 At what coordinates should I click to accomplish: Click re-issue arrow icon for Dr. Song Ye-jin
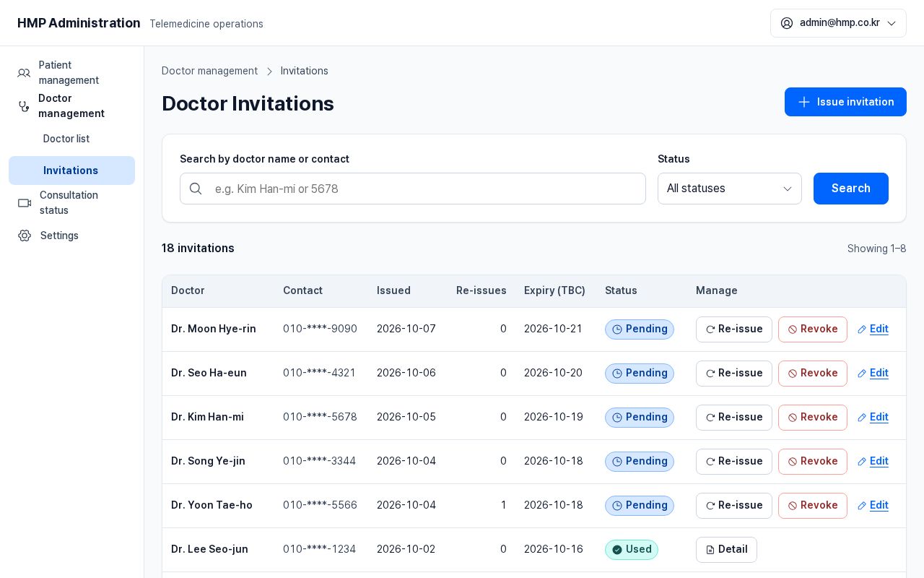[710, 462]
